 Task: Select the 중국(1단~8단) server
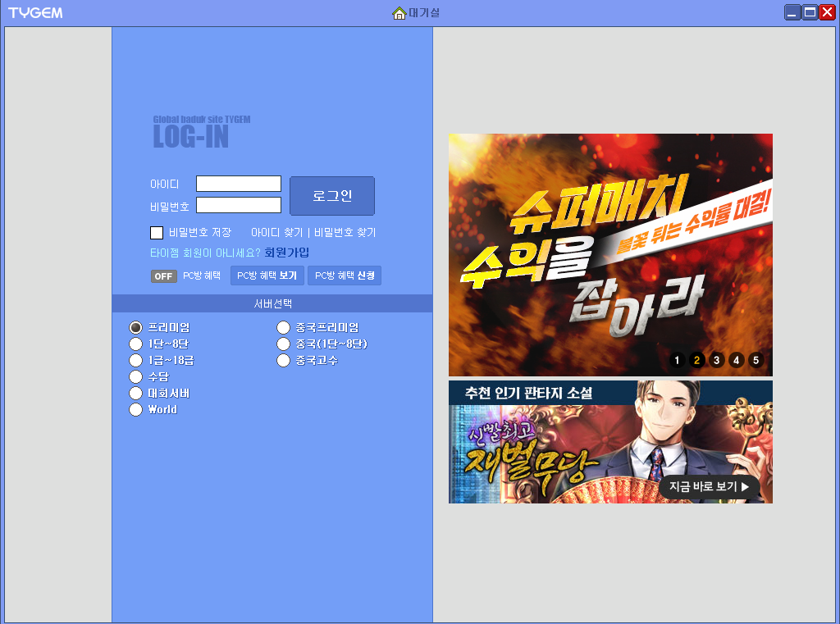[283, 344]
